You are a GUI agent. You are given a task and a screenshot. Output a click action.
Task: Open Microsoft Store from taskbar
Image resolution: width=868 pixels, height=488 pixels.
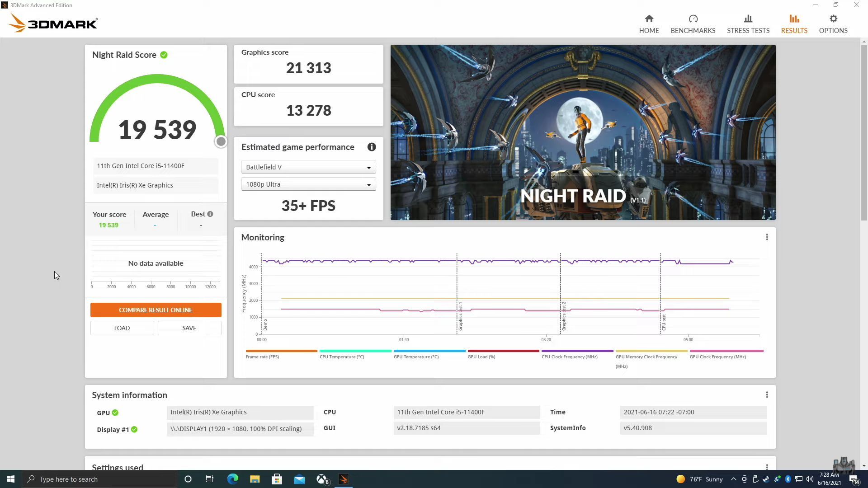pyautogui.click(x=277, y=479)
